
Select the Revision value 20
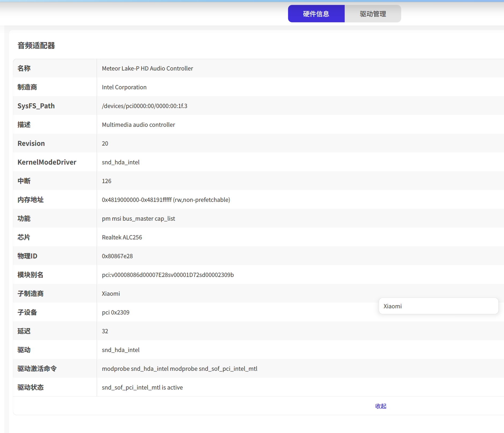point(105,143)
